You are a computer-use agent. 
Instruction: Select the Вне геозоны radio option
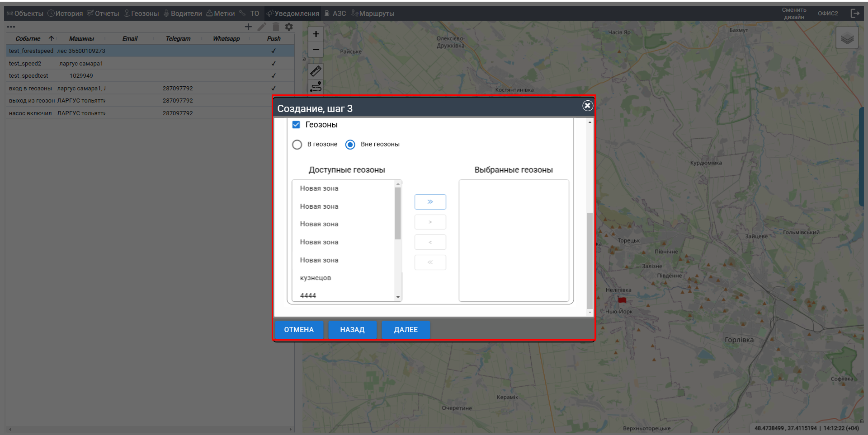[350, 145]
